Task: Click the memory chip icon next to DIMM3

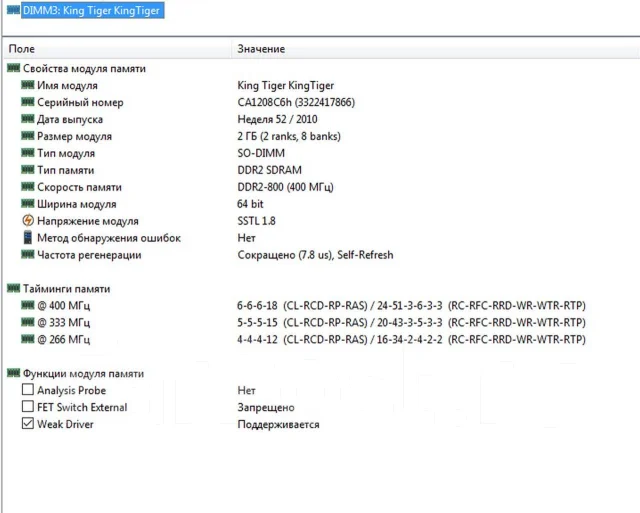Action: pyautogui.click(x=13, y=10)
